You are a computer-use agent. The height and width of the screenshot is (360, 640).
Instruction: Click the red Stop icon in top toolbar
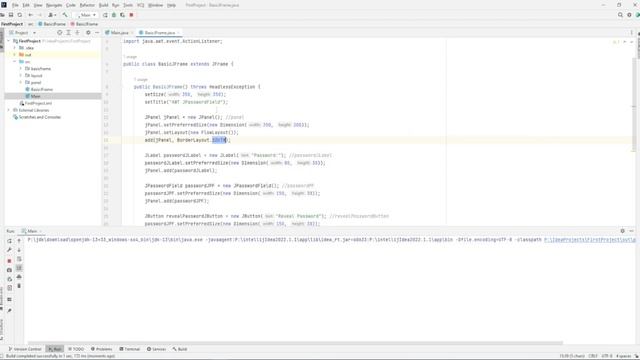(x=131, y=15)
